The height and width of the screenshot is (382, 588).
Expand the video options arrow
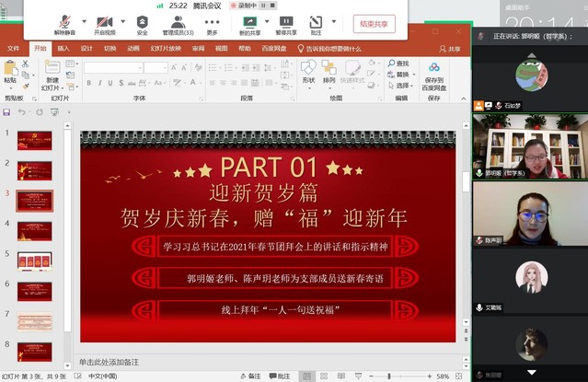tap(122, 22)
